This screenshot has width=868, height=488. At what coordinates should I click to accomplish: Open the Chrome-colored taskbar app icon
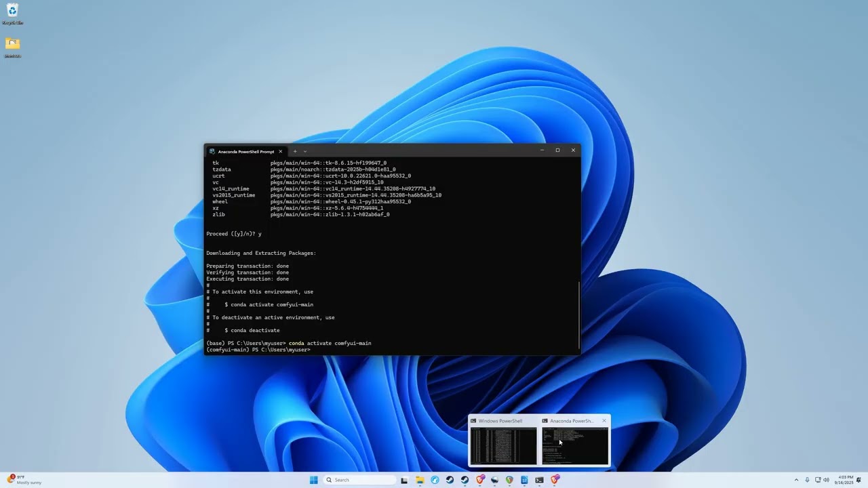point(509,480)
